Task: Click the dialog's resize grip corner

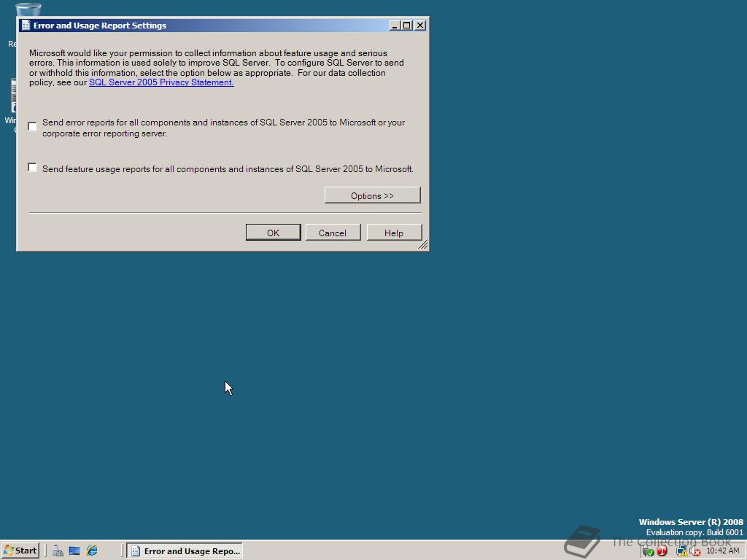Action: [423, 244]
